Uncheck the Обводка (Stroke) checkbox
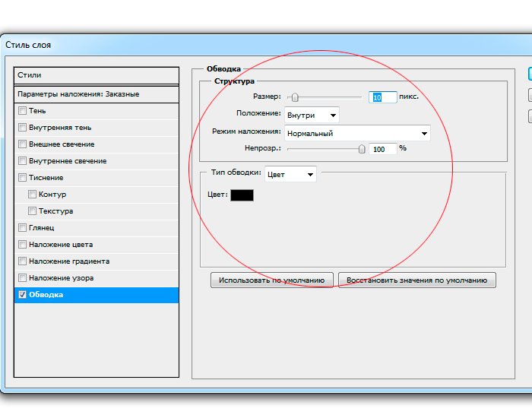The width and height of the screenshot is (532, 418). [22, 295]
